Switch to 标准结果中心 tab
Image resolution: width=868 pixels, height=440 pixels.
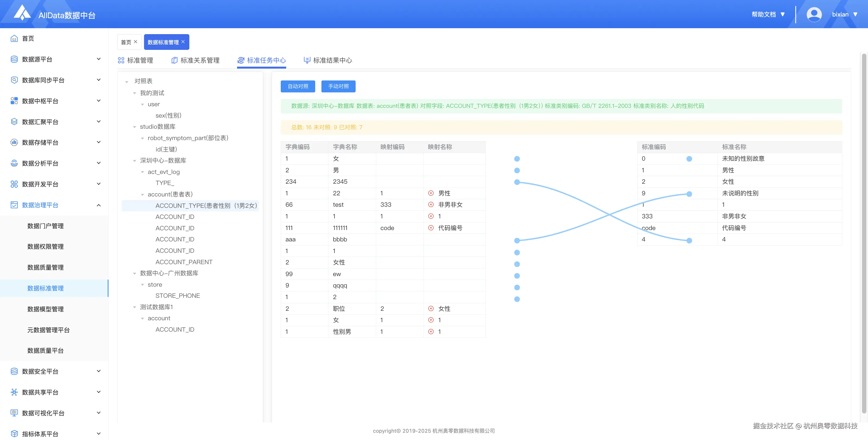pyautogui.click(x=328, y=60)
